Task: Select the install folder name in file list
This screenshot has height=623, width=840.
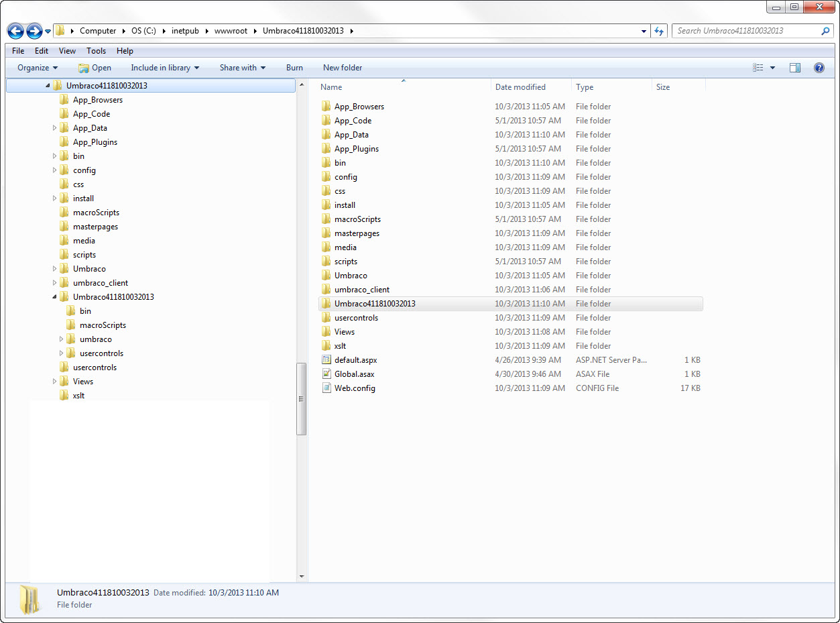Action: point(345,205)
